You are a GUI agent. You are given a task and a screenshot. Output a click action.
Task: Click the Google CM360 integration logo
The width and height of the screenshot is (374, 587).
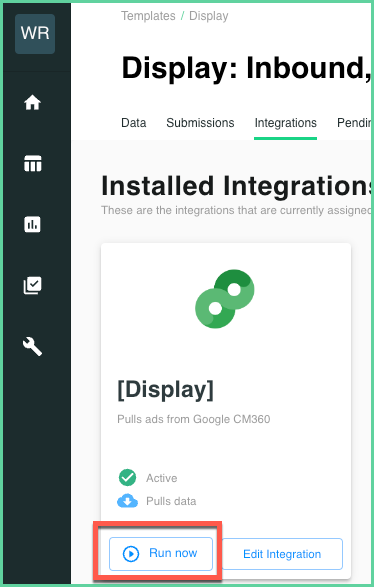pos(225,299)
